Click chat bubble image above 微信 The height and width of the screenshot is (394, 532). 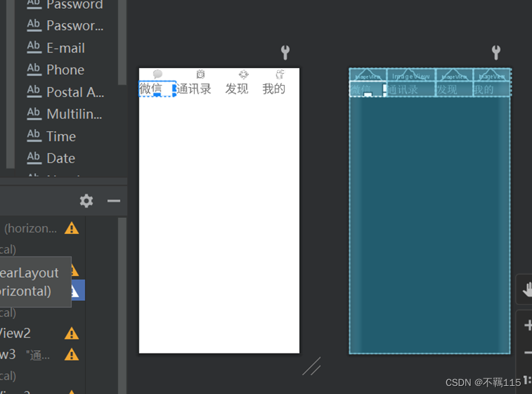click(x=157, y=74)
